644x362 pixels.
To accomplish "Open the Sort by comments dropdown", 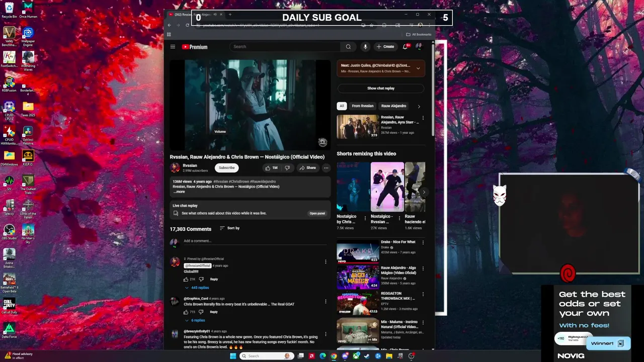I will point(229,228).
